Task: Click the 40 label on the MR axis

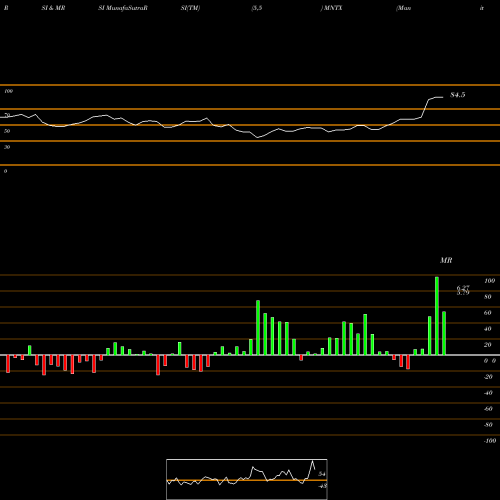Action: pyautogui.click(x=488, y=329)
